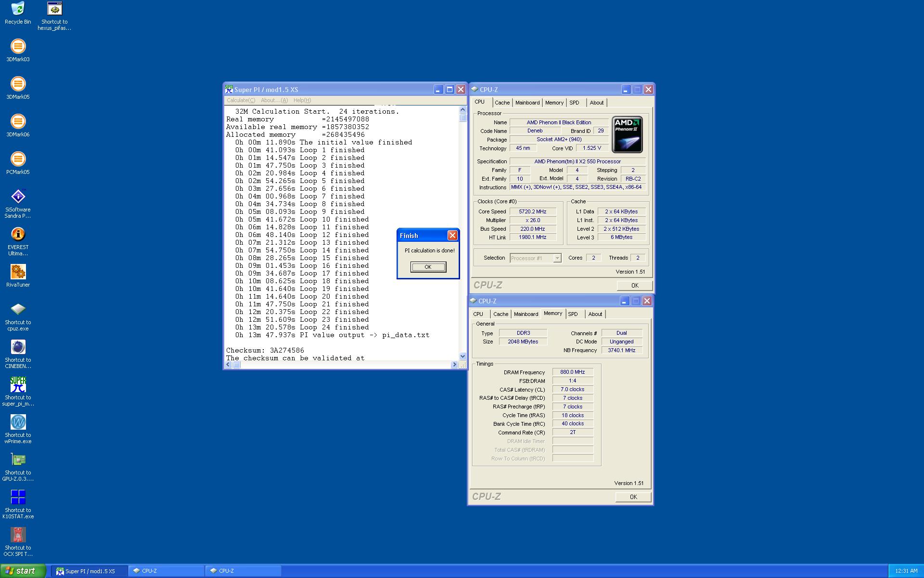
Task: Open the Calculate menu in Super PI
Action: pyautogui.click(x=241, y=100)
